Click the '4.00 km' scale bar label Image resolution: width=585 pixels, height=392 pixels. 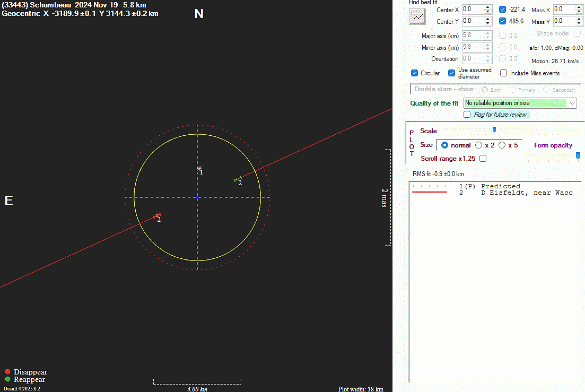point(197,389)
